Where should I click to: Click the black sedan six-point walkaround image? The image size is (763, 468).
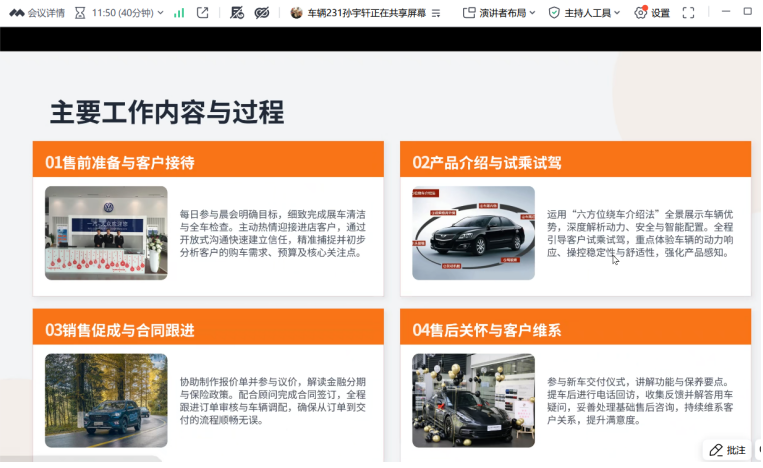(x=473, y=233)
